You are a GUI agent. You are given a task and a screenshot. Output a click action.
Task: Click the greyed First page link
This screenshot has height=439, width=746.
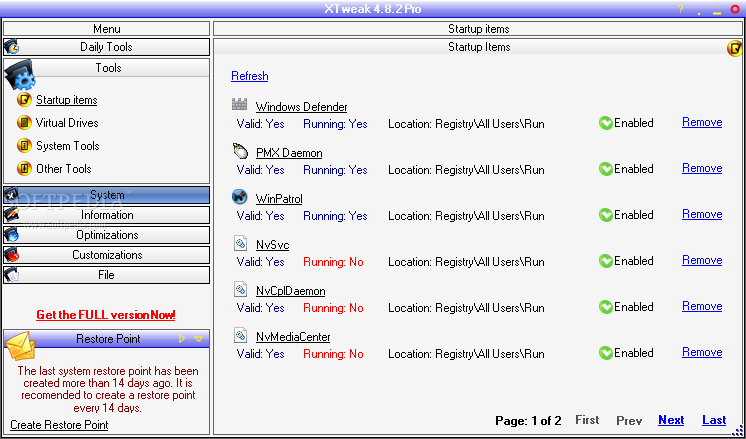[x=587, y=420]
